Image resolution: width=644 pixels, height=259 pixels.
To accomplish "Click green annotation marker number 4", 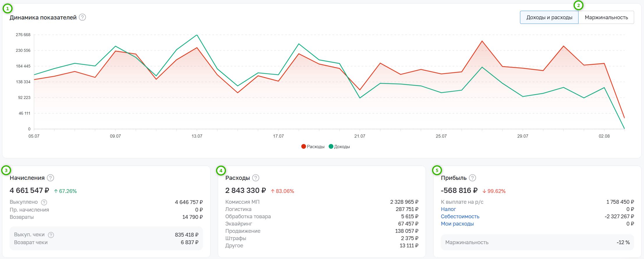I will pos(221,170).
